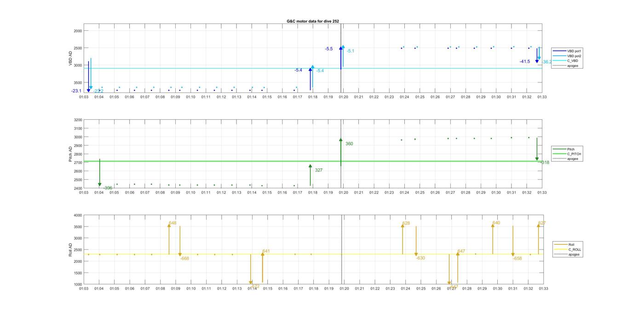644x319 pixels.
Task: Click the '4000' tick on Roll axis
Action: click(78, 215)
